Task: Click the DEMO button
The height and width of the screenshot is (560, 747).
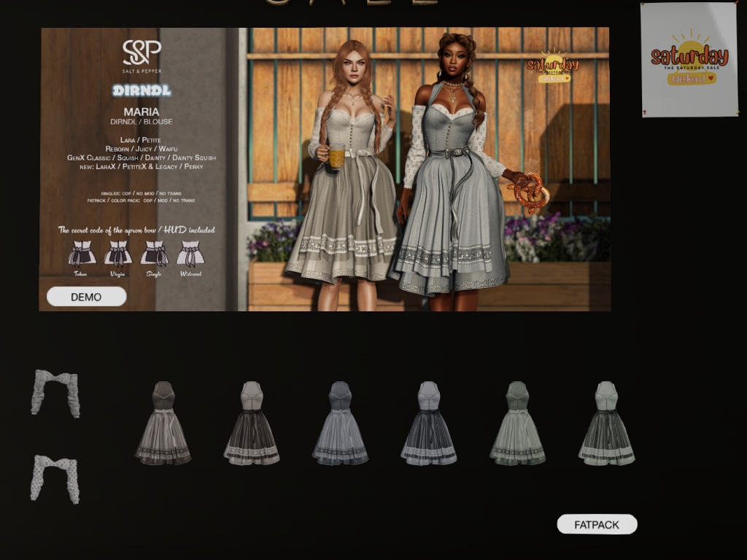Action: point(86,297)
